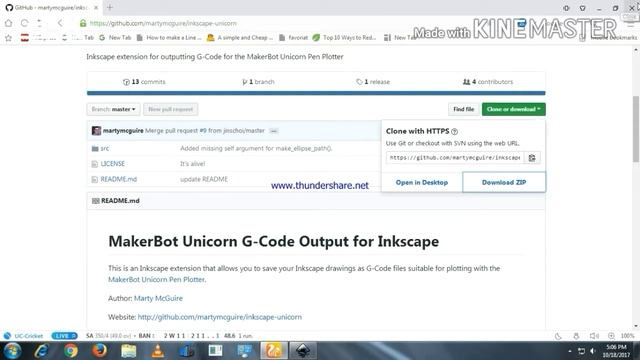Select the HTTPS clone URL field
The image size is (640, 360).
coord(455,158)
